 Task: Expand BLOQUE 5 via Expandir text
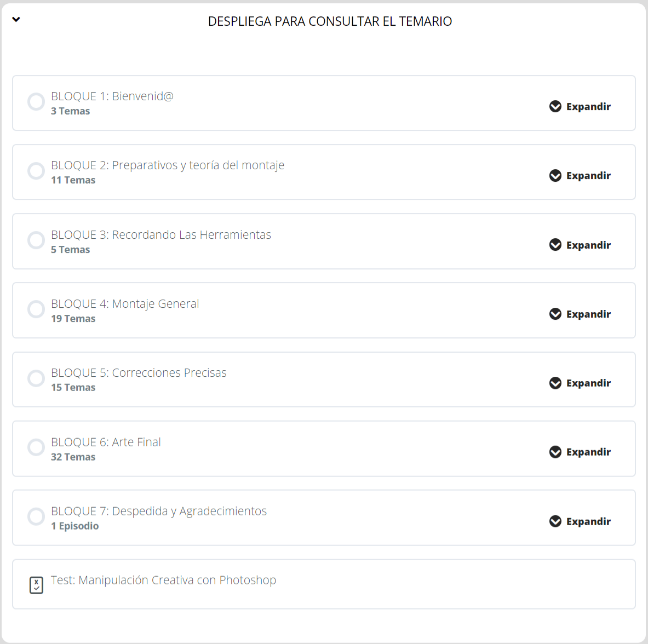(588, 383)
